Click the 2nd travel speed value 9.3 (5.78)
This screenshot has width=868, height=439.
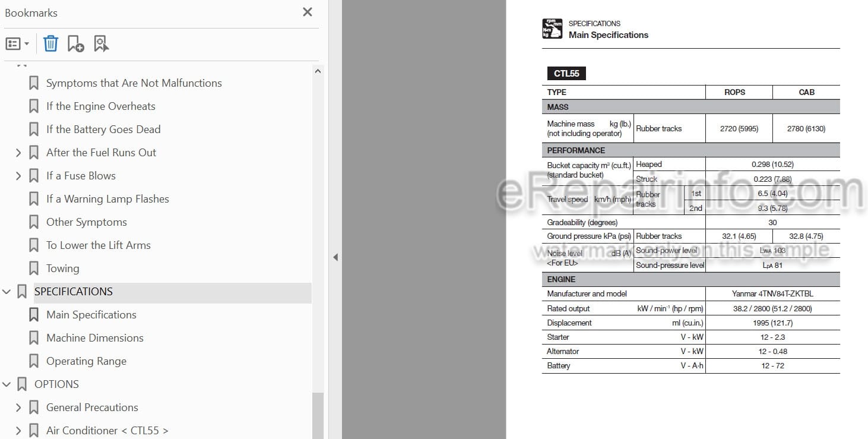(x=772, y=209)
